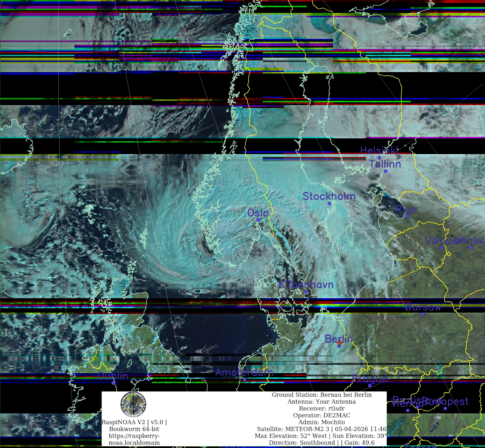Click the Berlin label text

(339, 339)
